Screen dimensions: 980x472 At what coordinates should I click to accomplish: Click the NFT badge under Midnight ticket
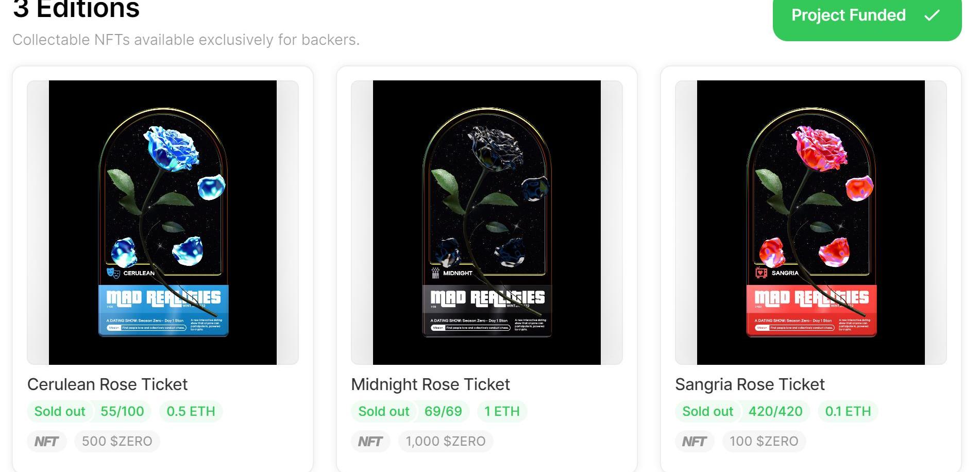pyautogui.click(x=370, y=442)
